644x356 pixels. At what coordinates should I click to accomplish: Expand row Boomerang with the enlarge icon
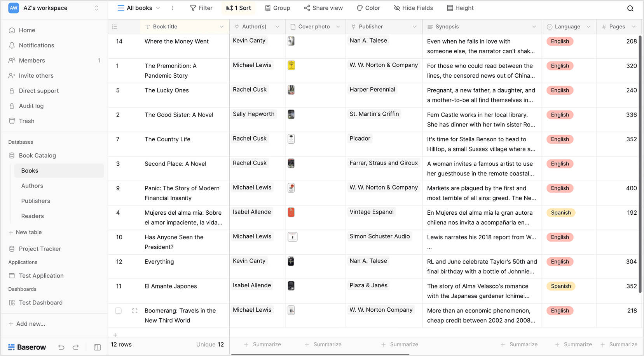point(135,311)
